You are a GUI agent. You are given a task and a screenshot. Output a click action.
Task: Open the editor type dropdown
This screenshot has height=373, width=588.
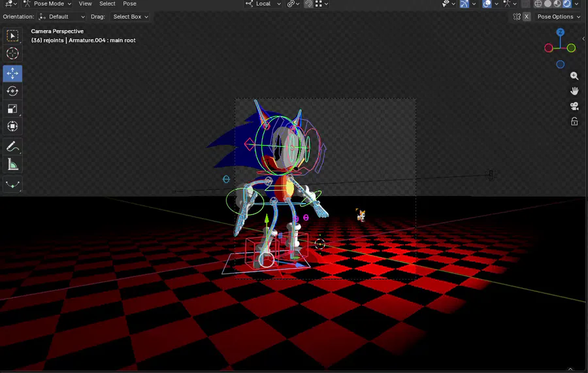point(10,4)
